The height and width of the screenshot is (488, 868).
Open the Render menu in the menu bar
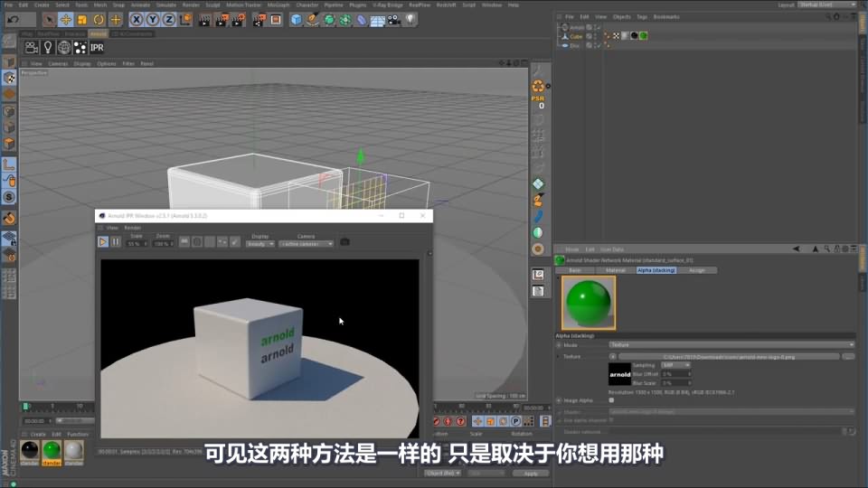191,5
